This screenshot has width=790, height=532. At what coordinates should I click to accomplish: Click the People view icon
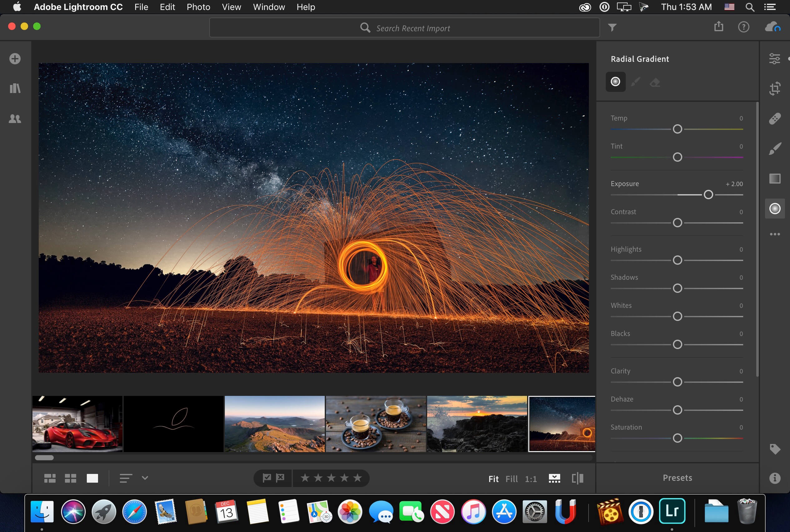point(15,118)
